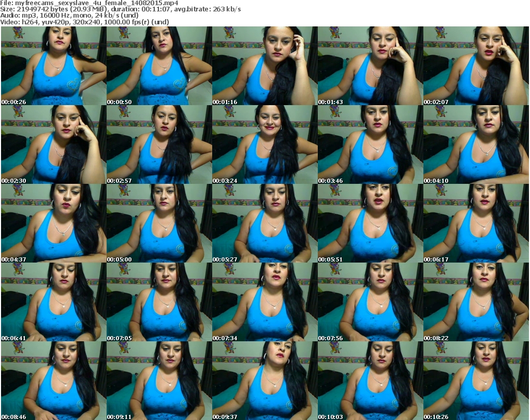Pick the thumbnail marked 00:08:22
530x420 pixels.
(x=476, y=302)
